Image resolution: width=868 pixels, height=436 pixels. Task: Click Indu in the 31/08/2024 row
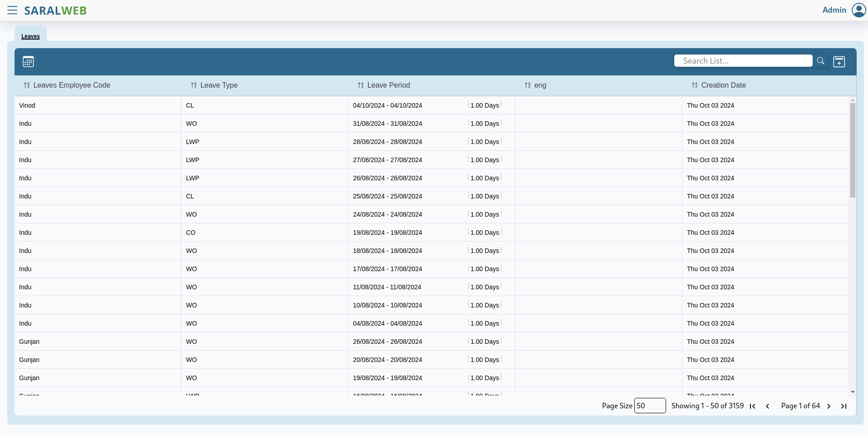tap(25, 124)
